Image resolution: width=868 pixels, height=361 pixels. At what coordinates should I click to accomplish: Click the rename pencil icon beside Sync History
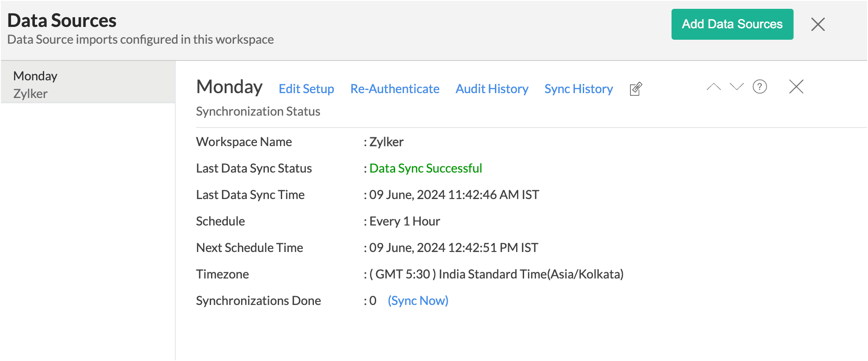point(636,89)
